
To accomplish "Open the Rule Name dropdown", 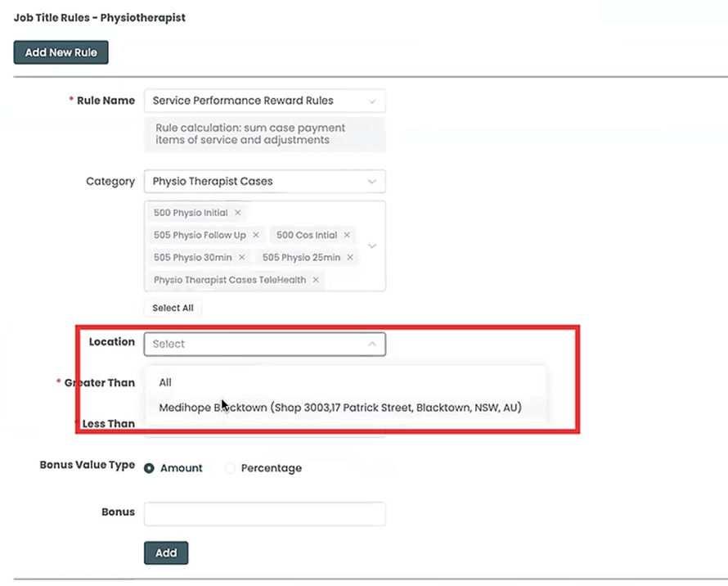I will click(263, 101).
